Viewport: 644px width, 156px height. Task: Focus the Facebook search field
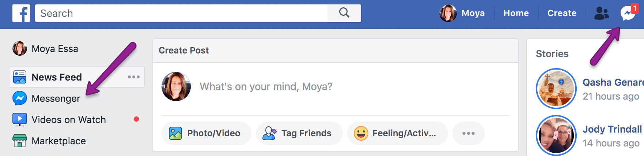pos(182,13)
